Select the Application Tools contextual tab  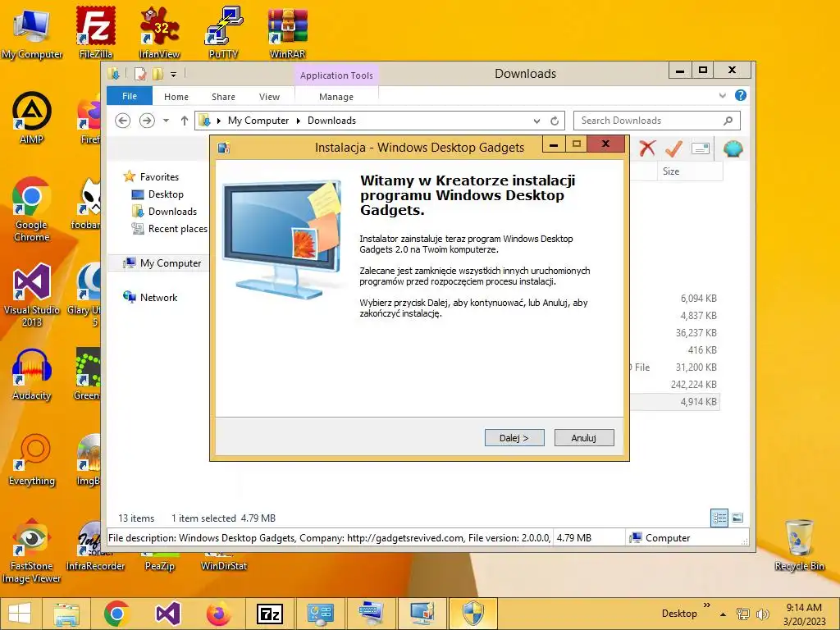pyautogui.click(x=336, y=75)
